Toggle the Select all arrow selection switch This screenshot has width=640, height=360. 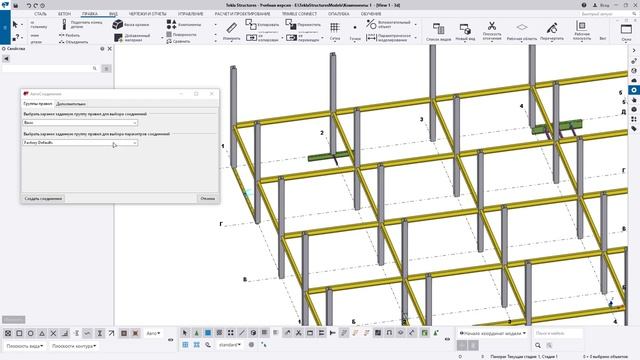pyautogui.click(x=185, y=333)
